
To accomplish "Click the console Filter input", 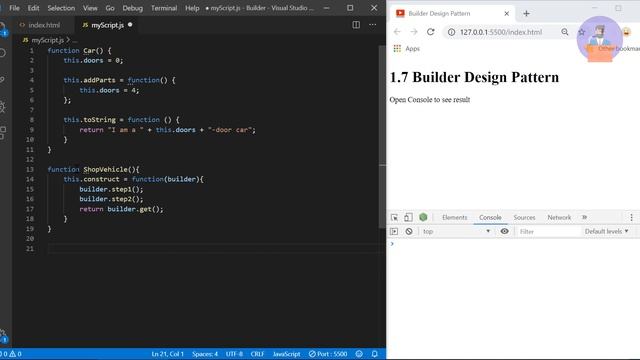I will 548,231.
